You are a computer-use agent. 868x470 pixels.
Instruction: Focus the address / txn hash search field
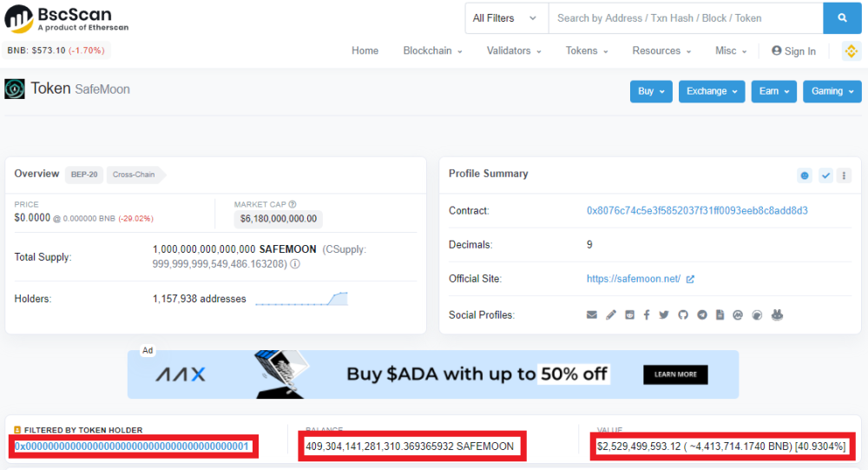coord(686,18)
